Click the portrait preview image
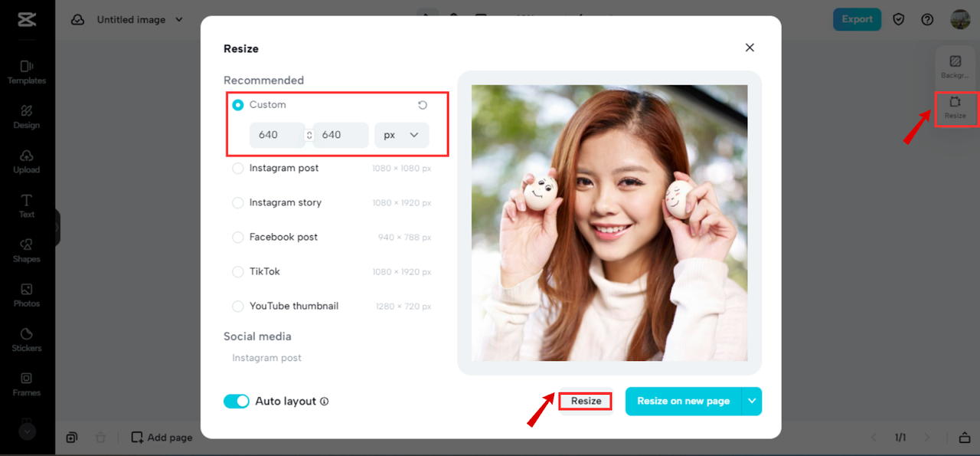 pyautogui.click(x=609, y=223)
